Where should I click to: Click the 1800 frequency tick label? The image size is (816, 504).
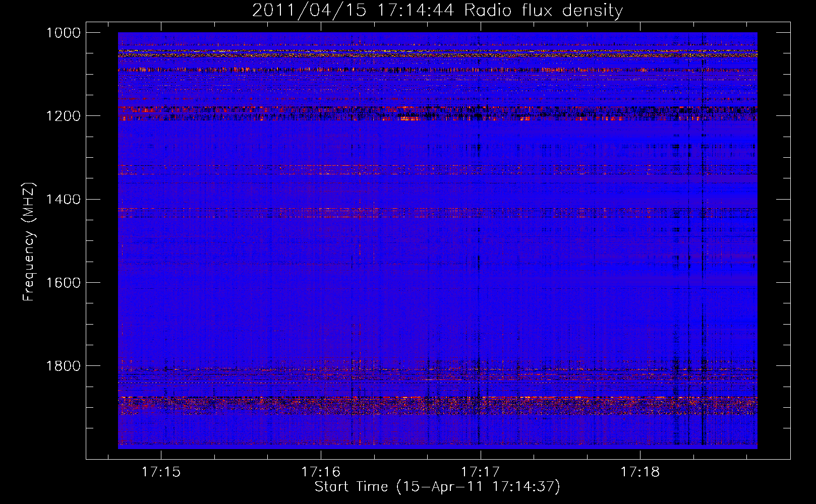click(64, 365)
